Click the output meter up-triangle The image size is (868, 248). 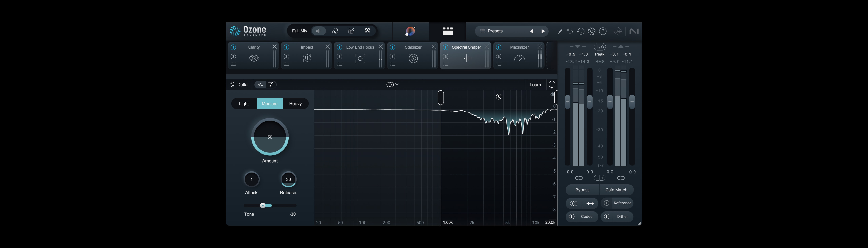tap(621, 46)
